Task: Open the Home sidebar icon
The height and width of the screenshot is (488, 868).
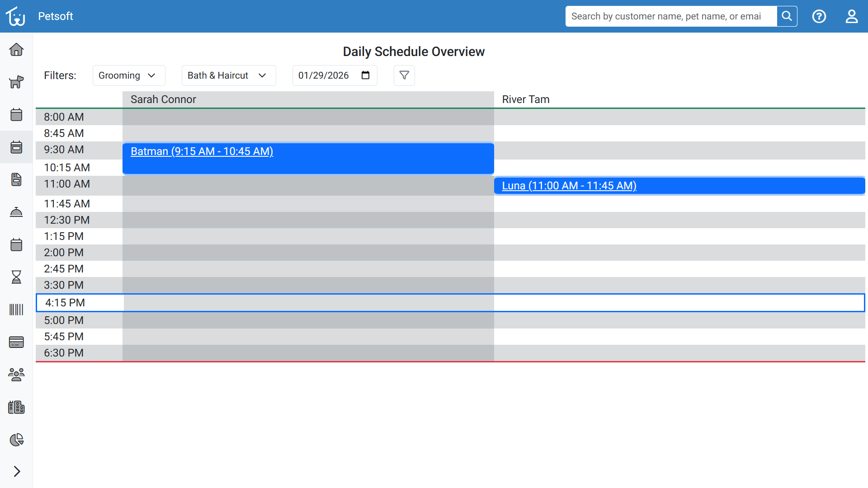Action: [16, 49]
